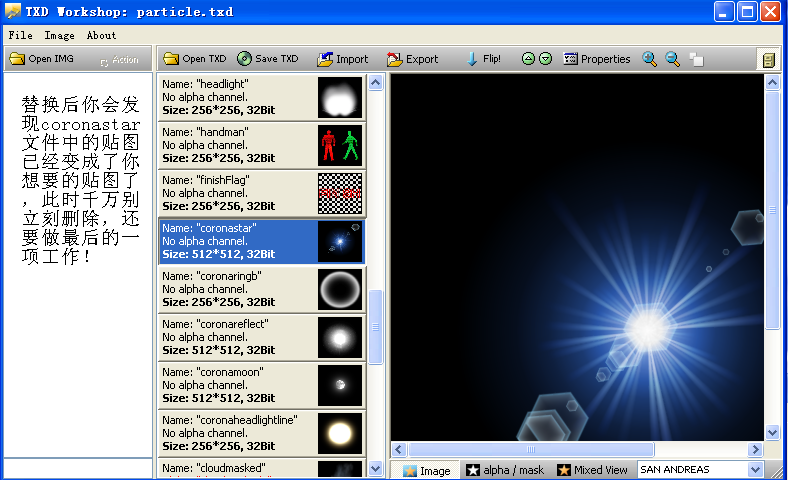Viewport: 788px width, 480px height.
Task: Zoom in with the plus magnifier icon
Action: (x=649, y=59)
